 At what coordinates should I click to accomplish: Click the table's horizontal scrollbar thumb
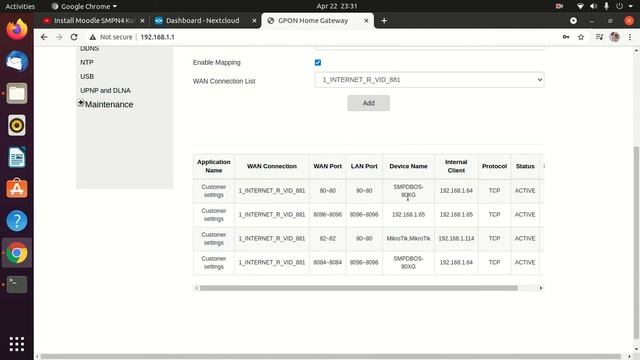[x=358, y=288]
